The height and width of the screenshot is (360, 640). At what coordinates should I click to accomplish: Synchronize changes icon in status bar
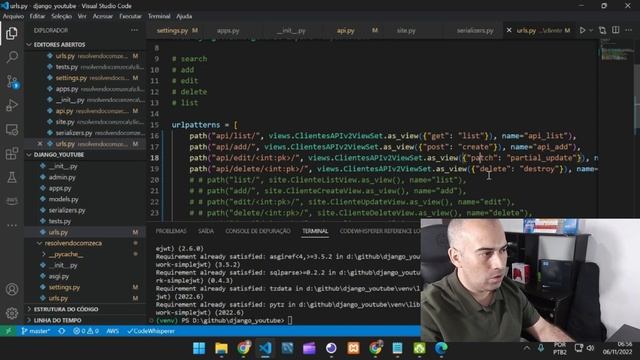click(x=62, y=331)
